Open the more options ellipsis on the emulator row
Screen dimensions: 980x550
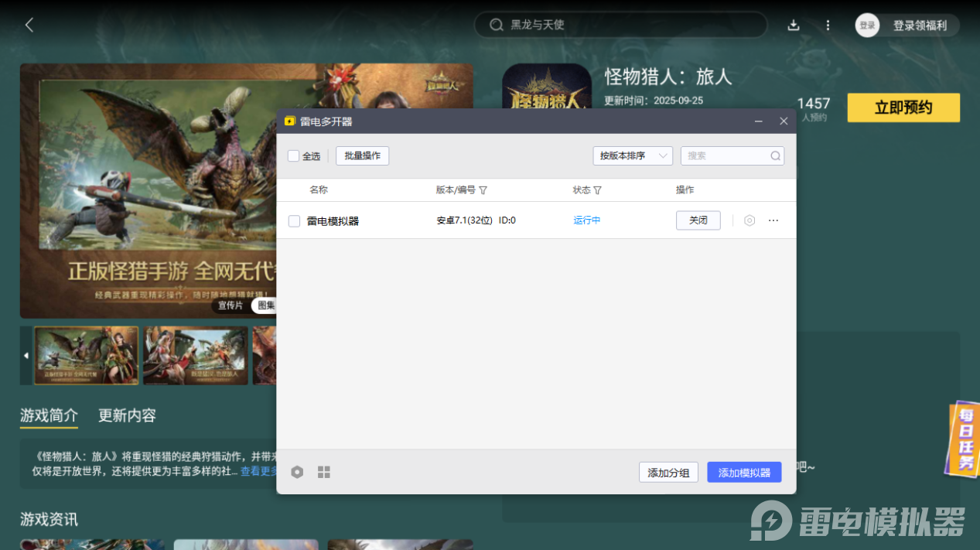773,220
